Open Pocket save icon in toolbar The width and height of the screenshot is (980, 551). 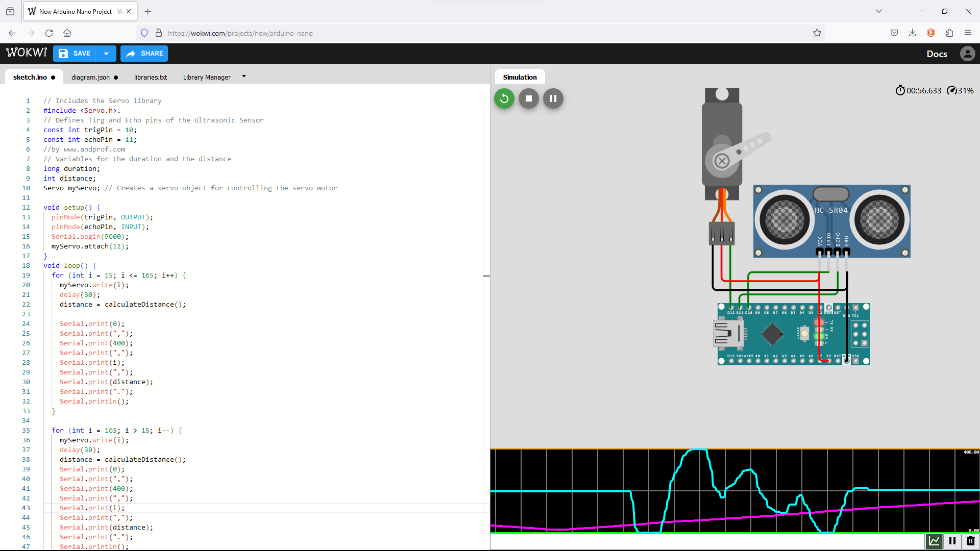click(x=894, y=33)
